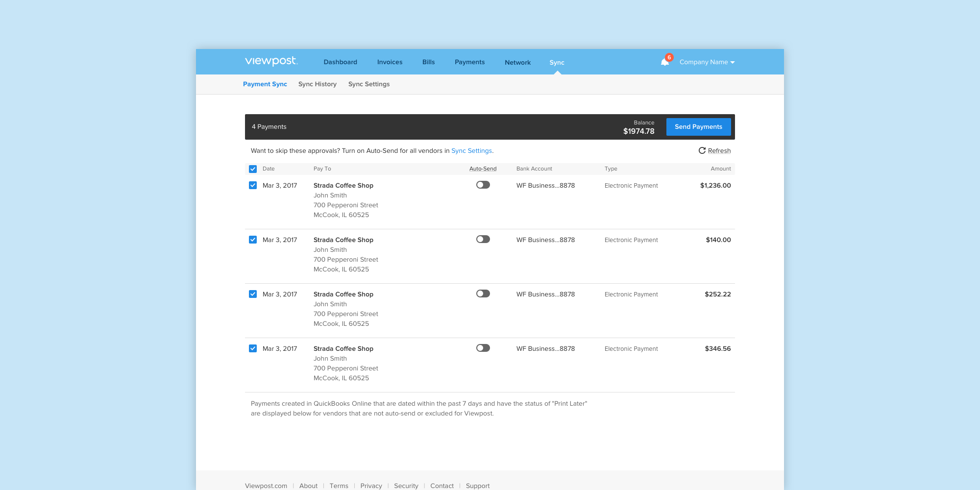Go to the Invoices section

pos(390,62)
